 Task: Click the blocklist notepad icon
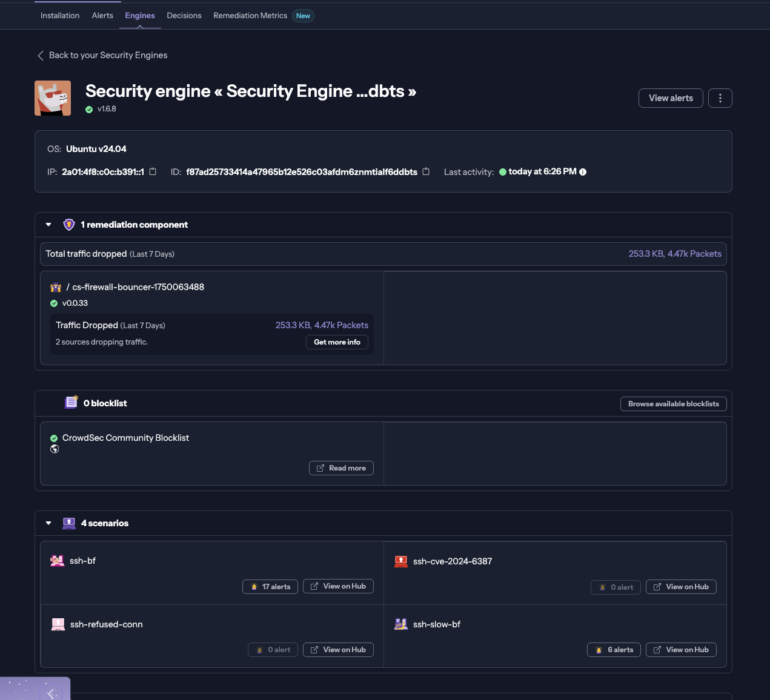tap(71, 403)
